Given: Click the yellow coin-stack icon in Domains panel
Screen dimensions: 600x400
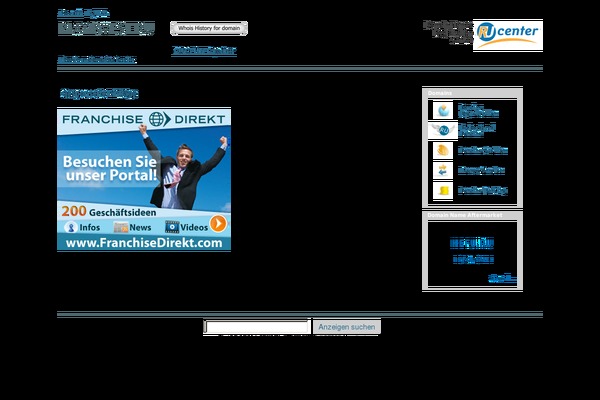Looking at the screenshot, I should [443, 190].
